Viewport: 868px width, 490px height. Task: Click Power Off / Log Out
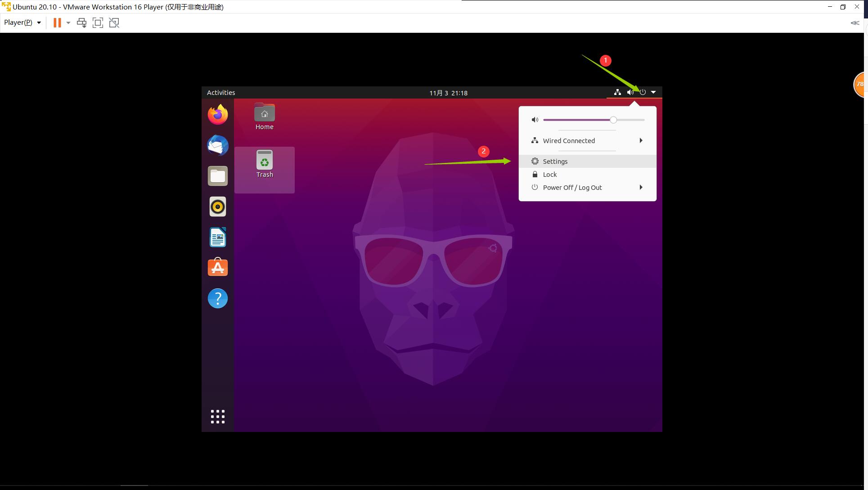(572, 187)
